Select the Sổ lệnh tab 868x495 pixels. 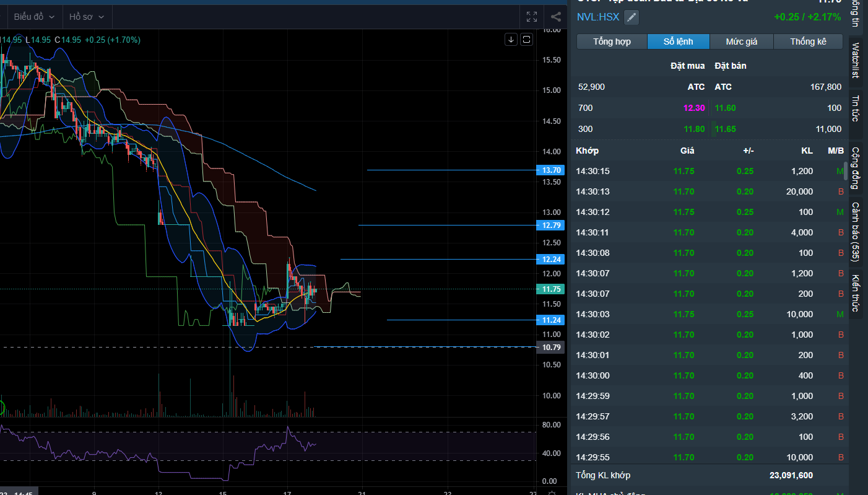tap(678, 42)
